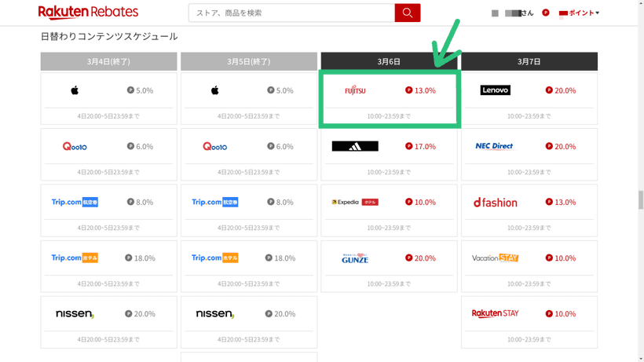Open the NEC Direct store logo
644x362 pixels.
(x=495, y=146)
